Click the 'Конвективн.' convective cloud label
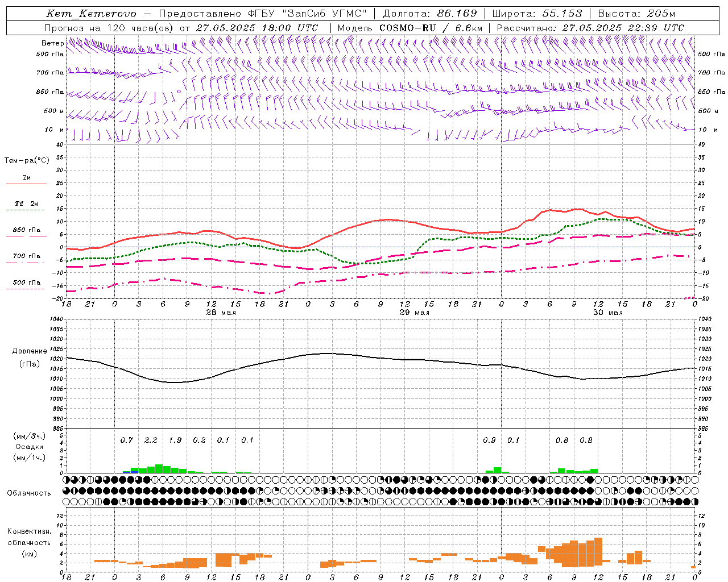728x582 pixels. tap(29, 531)
